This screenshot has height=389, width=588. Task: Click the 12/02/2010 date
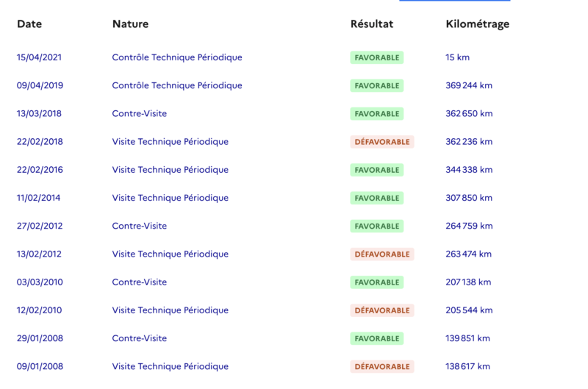tap(40, 310)
